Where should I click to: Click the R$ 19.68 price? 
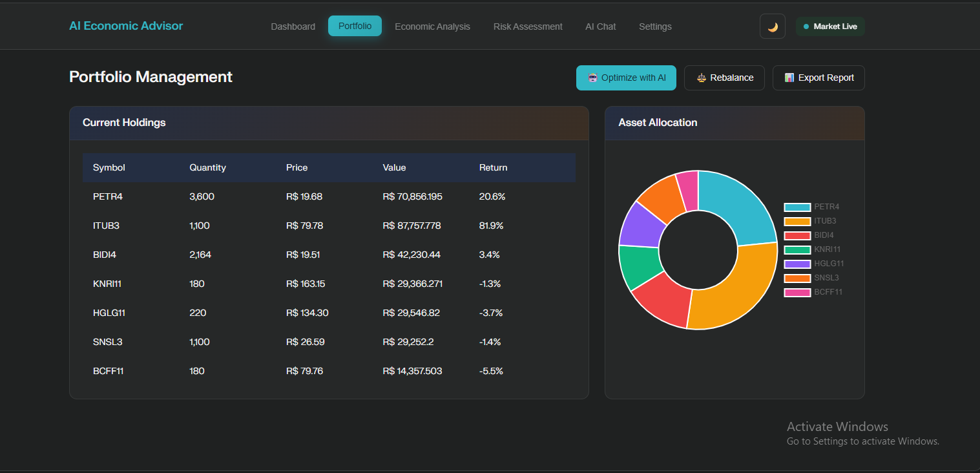(304, 197)
